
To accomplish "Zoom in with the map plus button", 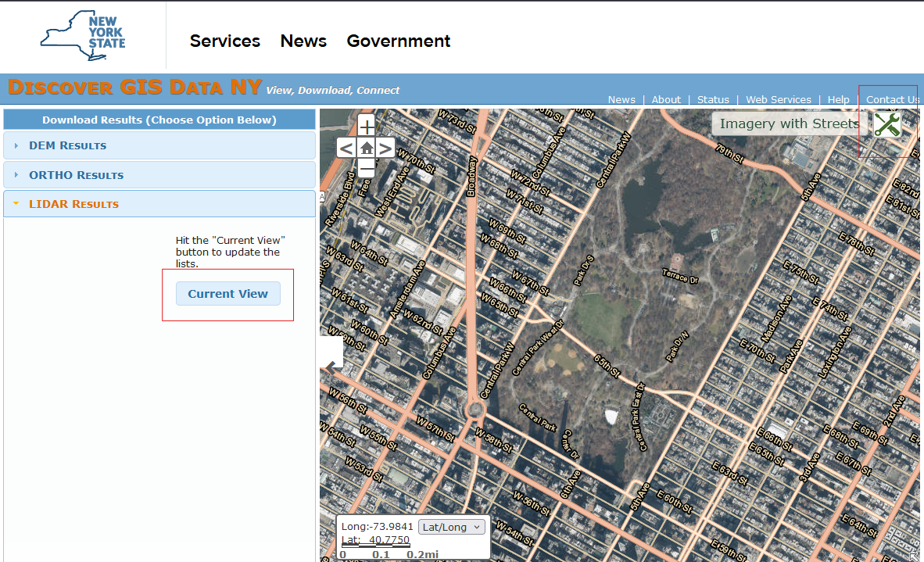I will click(x=367, y=128).
